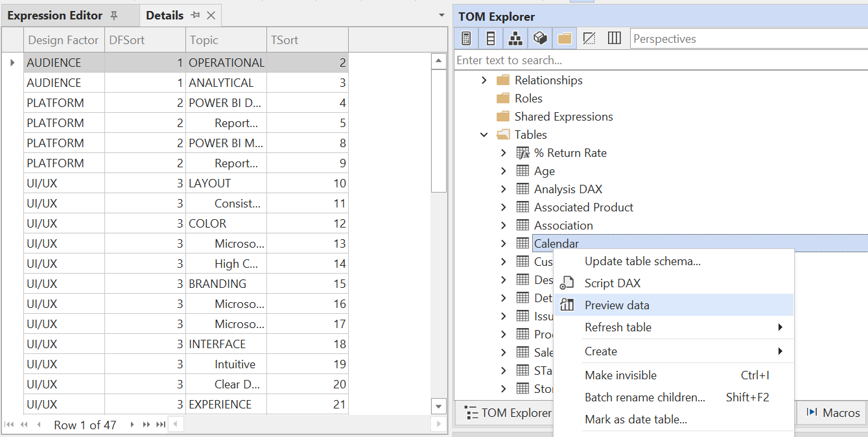The image size is (868, 437).
Task: Click the column layout icon in toolbar
Action: [614, 38]
